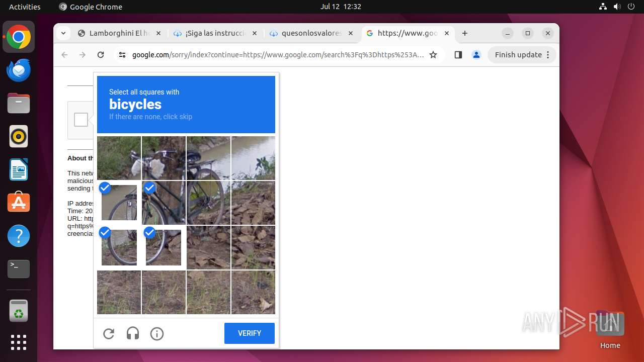Open Trash from the dock
644x362 pixels.
(x=19, y=310)
